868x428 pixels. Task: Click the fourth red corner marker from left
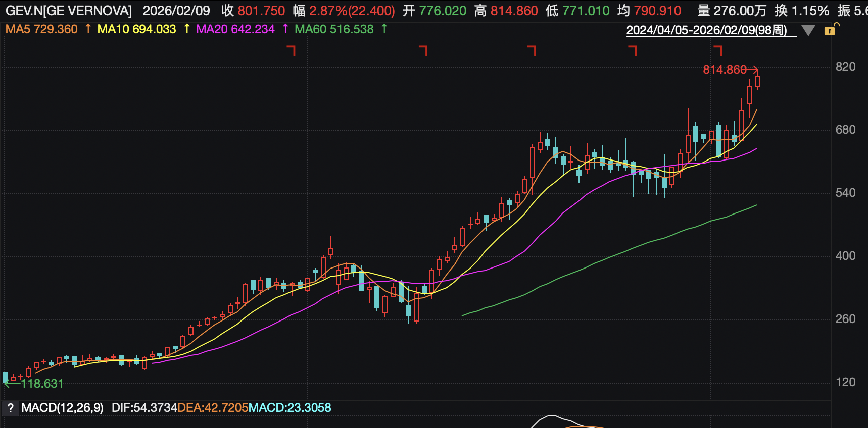click(x=633, y=50)
